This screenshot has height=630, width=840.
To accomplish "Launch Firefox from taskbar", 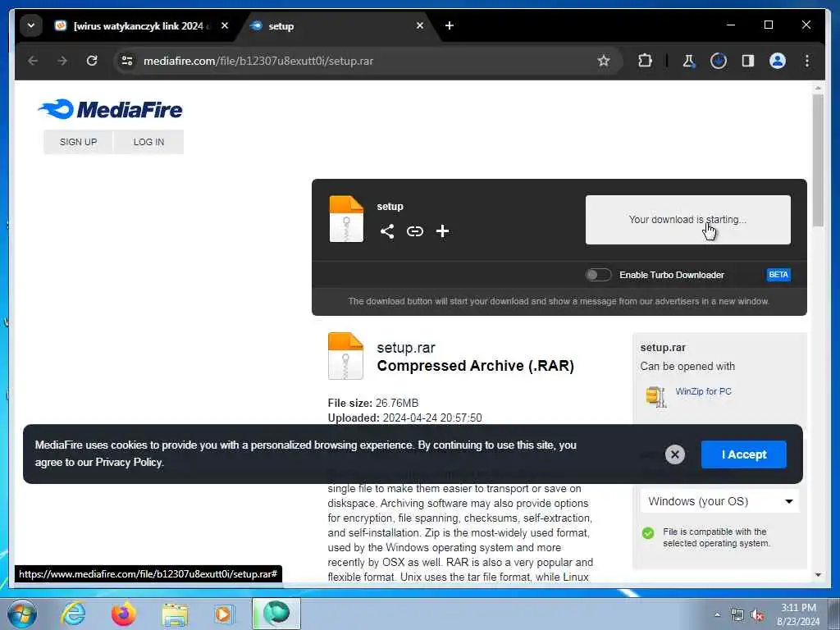I will [123, 614].
